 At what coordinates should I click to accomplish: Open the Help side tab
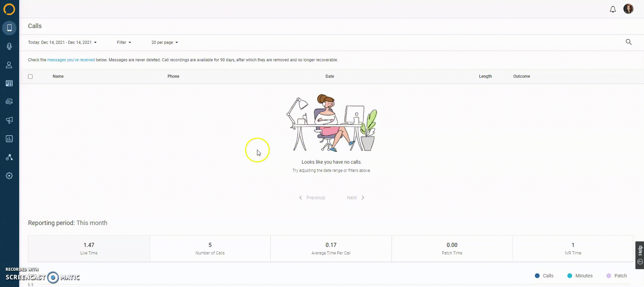pos(640,255)
